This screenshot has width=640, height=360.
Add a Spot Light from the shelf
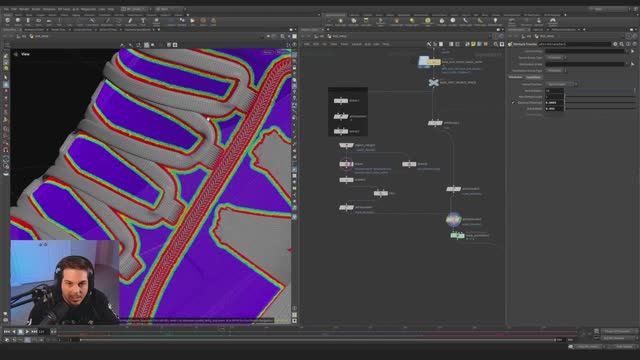[x=354, y=22]
